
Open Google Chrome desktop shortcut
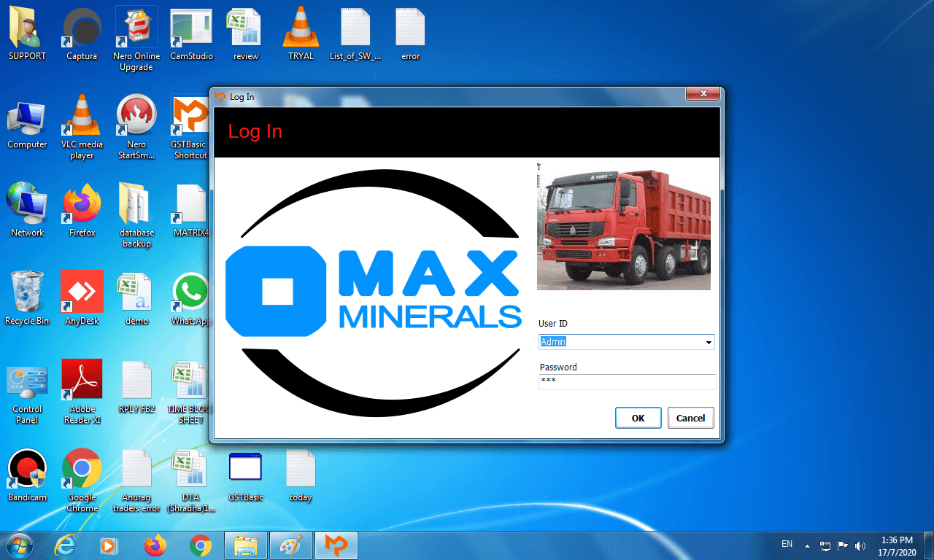(x=82, y=481)
